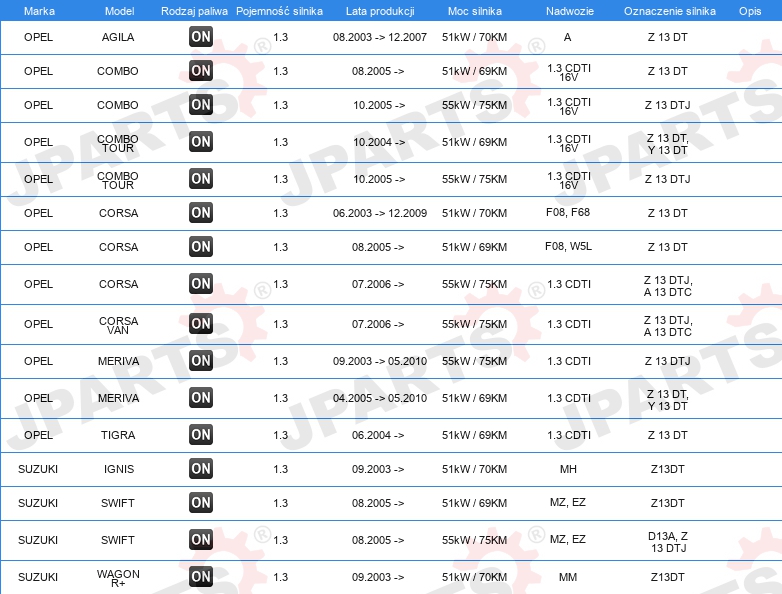This screenshot has width=782, height=594.
Task: Click the Nadwozie column header
Action: [x=570, y=11]
